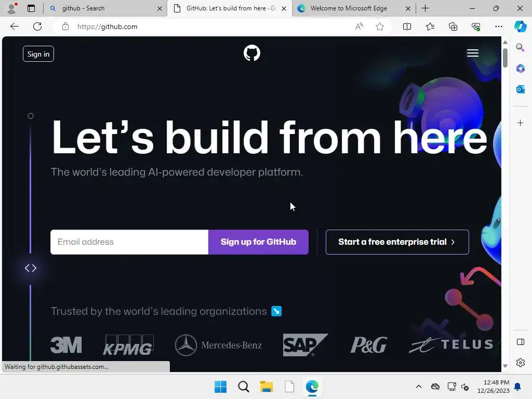532x399 pixels.
Task: Close the github - Search tab
Action: click(159, 8)
